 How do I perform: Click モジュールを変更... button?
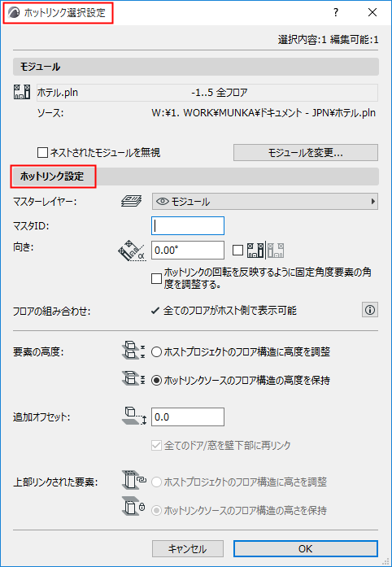(x=306, y=153)
